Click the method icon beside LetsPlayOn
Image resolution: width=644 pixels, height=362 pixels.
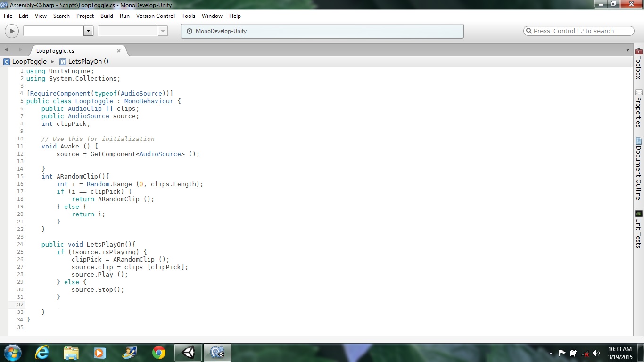point(63,61)
